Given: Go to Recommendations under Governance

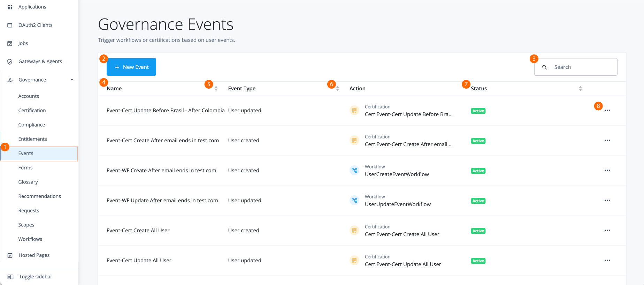Looking at the screenshot, I should click(40, 196).
